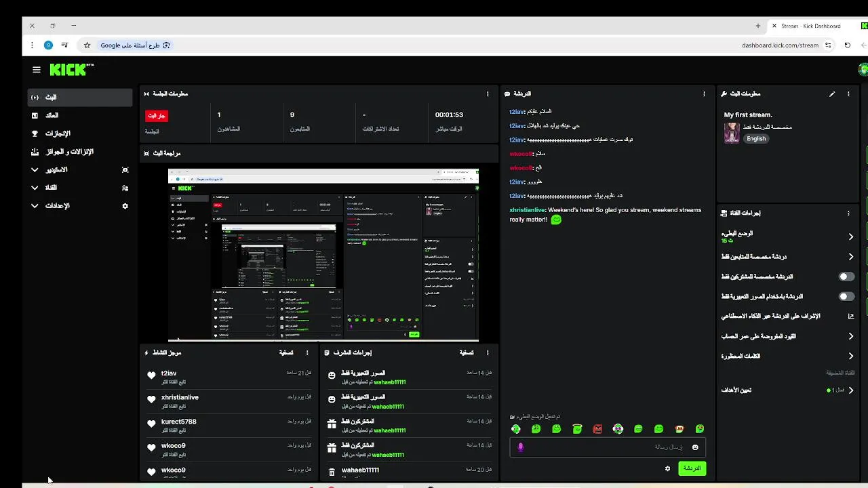This screenshot has width=868, height=488.
Task: Expand تعيين الأهداف arrow
Action: 851,390
